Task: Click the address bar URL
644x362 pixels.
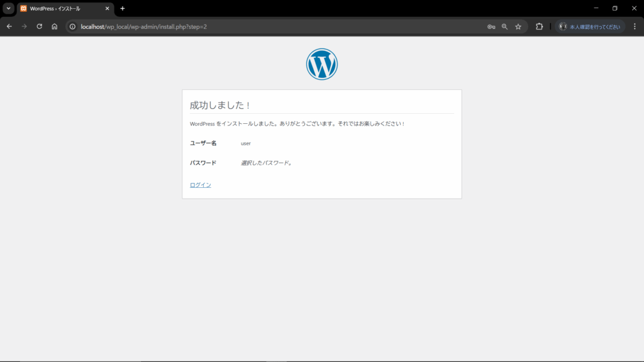Action: coord(144,26)
